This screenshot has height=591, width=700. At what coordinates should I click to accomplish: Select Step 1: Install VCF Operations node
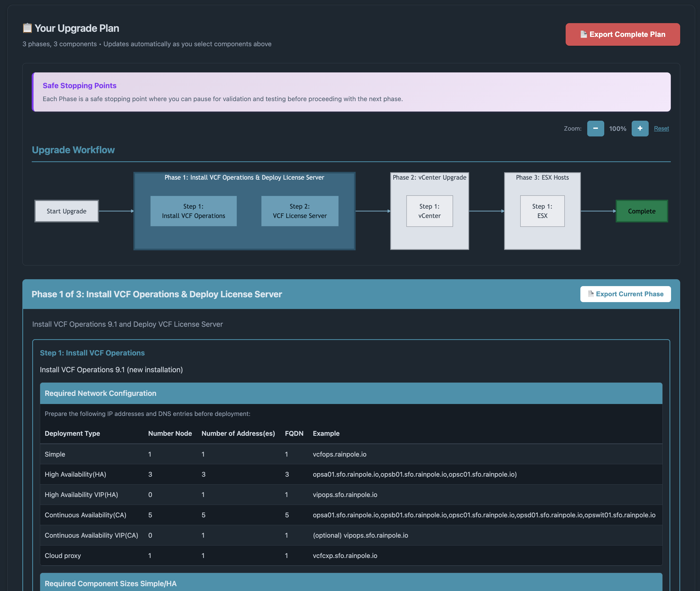[194, 211]
